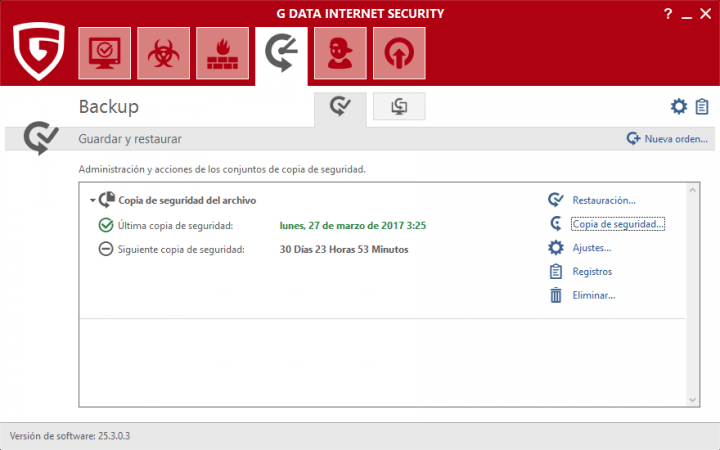
Task: Switch to the drive backup sub-tab
Action: 399,107
